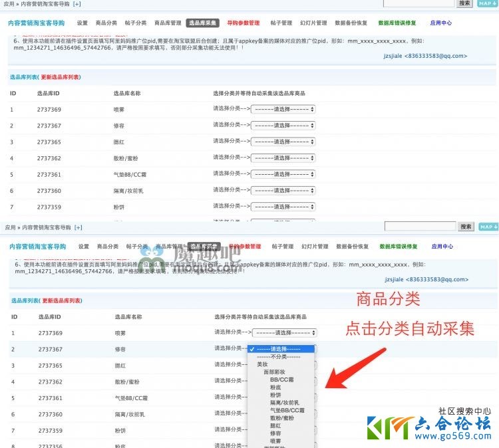
Task: Open 设置 tab in lower navigation bar
Action: click(x=83, y=247)
